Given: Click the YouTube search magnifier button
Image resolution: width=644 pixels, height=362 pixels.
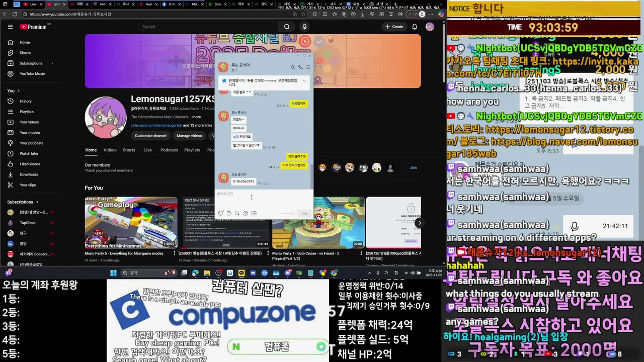Looking at the screenshot, I should click(287, 27).
